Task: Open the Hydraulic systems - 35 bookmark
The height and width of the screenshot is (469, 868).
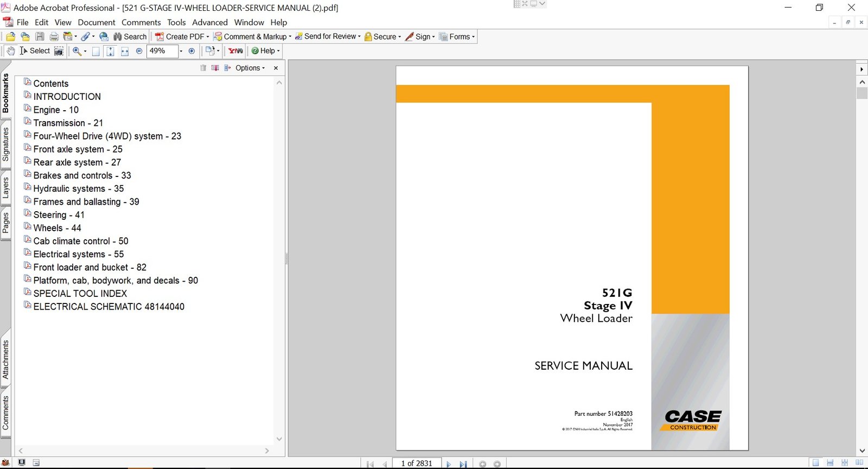Action: pos(78,188)
